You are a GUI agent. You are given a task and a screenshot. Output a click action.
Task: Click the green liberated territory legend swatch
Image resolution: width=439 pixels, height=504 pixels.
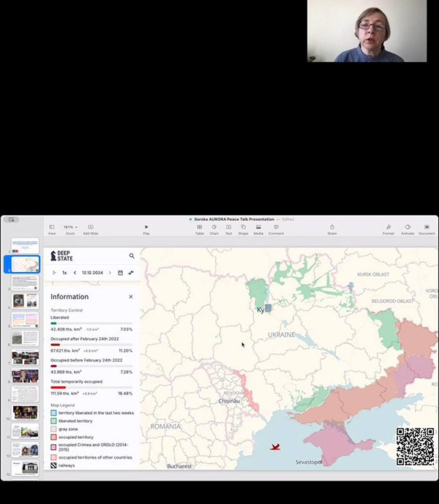point(53,421)
